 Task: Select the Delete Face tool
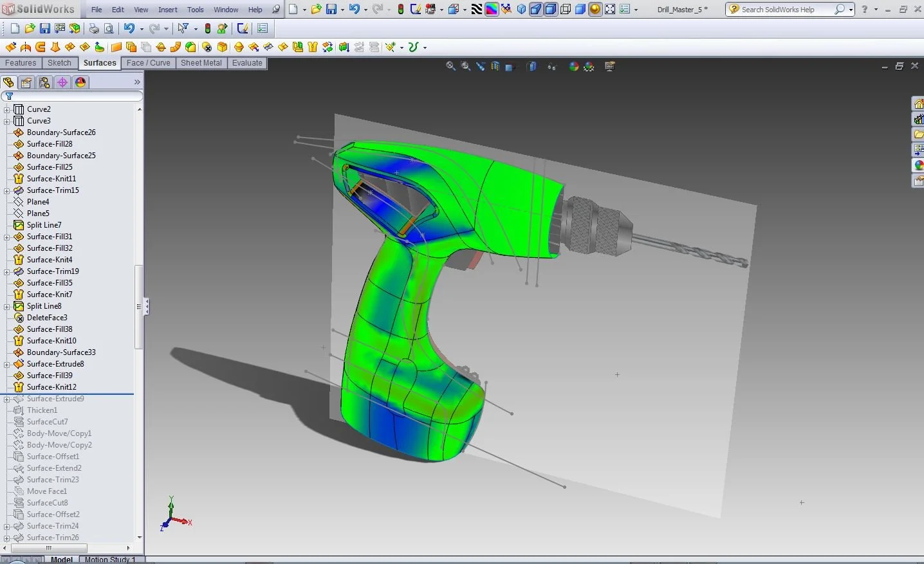tap(207, 47)
